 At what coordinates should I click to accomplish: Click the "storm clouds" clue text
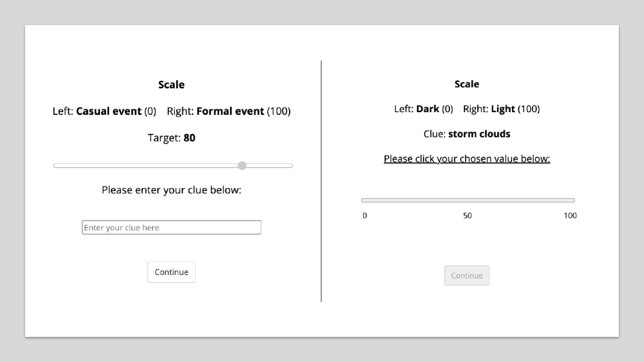pyautogui.click(x=479, y=134)
